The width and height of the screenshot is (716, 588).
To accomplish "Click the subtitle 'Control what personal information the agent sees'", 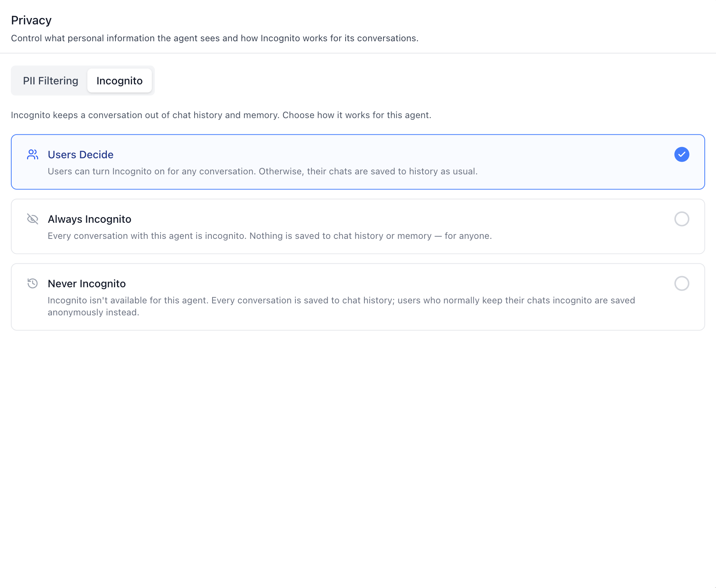I will pos(215,38).
